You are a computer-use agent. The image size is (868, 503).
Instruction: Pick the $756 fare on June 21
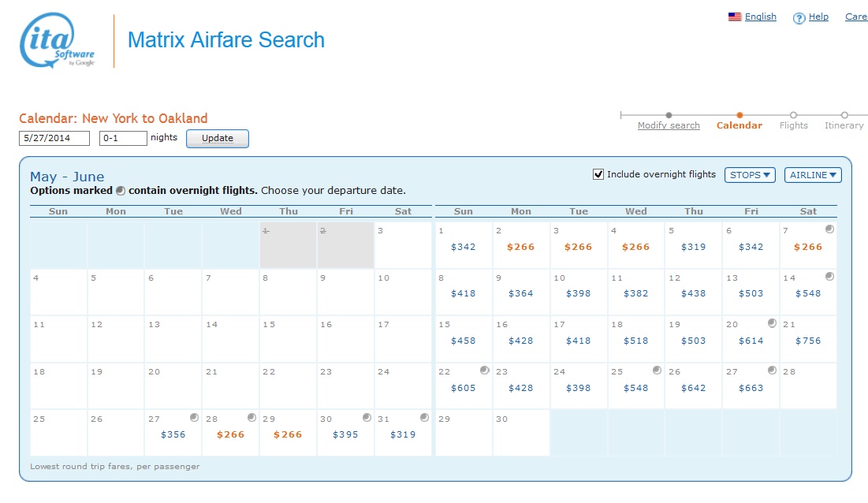click(x=808, y=341)
